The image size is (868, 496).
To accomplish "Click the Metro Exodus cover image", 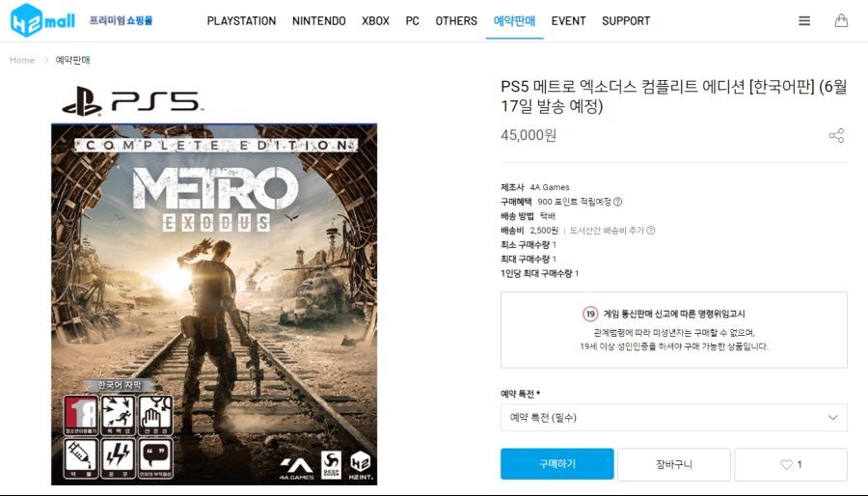I will (214, 305).
